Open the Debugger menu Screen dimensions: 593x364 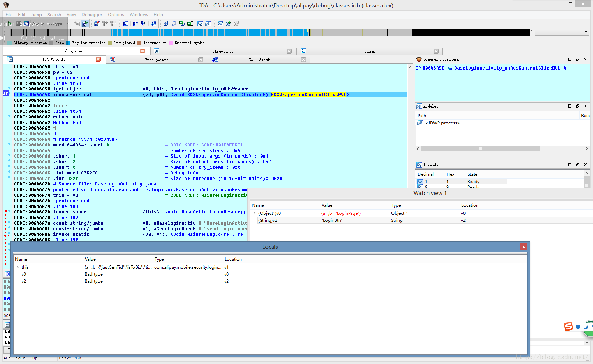tap(92, 15)
